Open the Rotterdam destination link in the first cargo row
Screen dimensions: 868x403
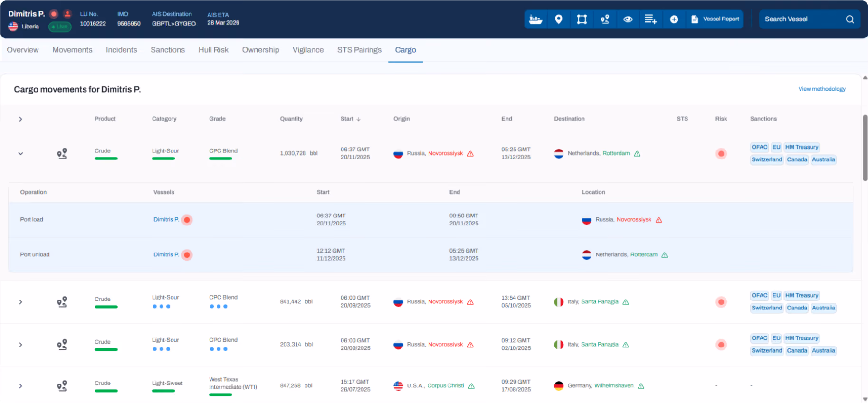point(616,153)
